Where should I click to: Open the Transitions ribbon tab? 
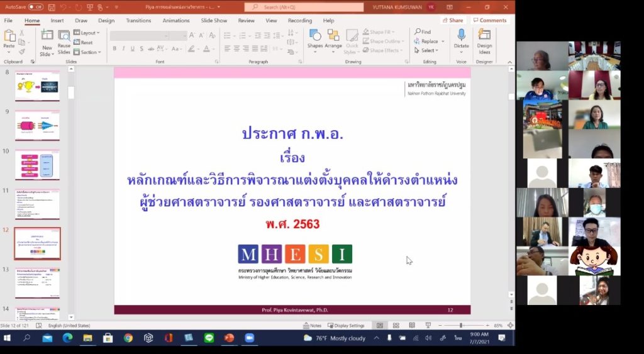pos(138,20)
